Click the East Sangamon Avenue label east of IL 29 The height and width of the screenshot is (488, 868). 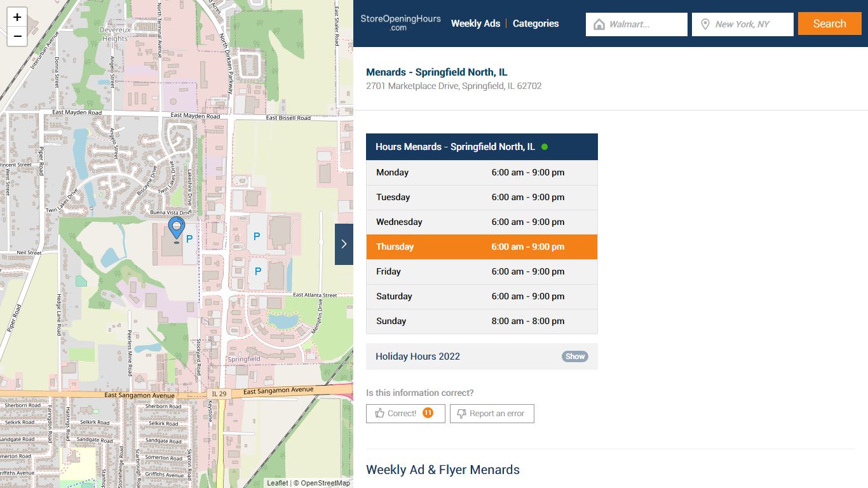pos(278,390)
